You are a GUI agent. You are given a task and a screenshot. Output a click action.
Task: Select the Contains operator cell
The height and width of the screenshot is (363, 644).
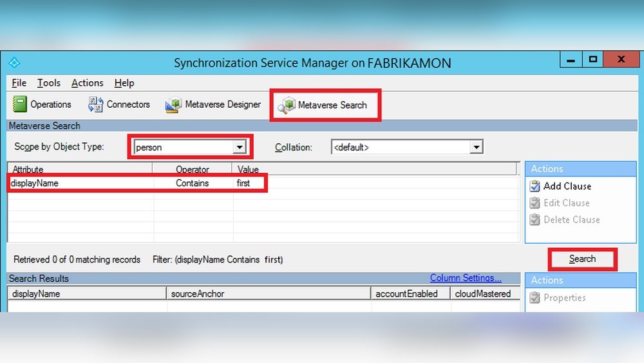(193, 183)
